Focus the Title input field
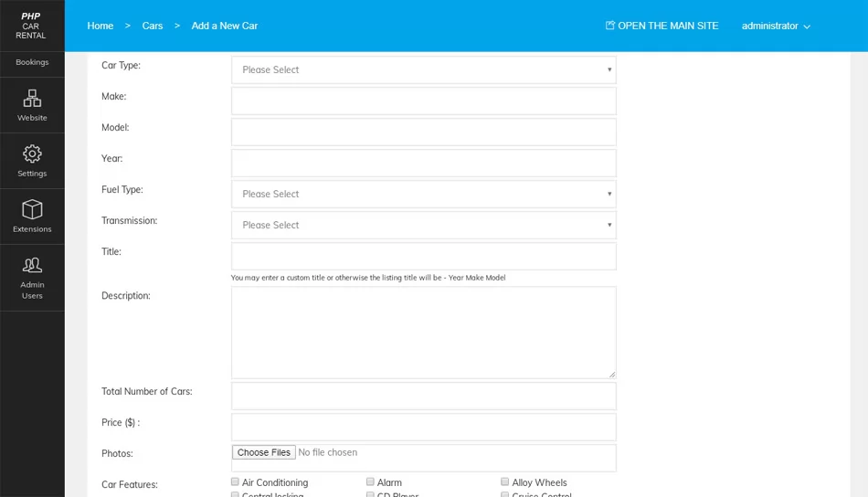The height and width of the screenshot is (497, 868). (x=423, y=256)
